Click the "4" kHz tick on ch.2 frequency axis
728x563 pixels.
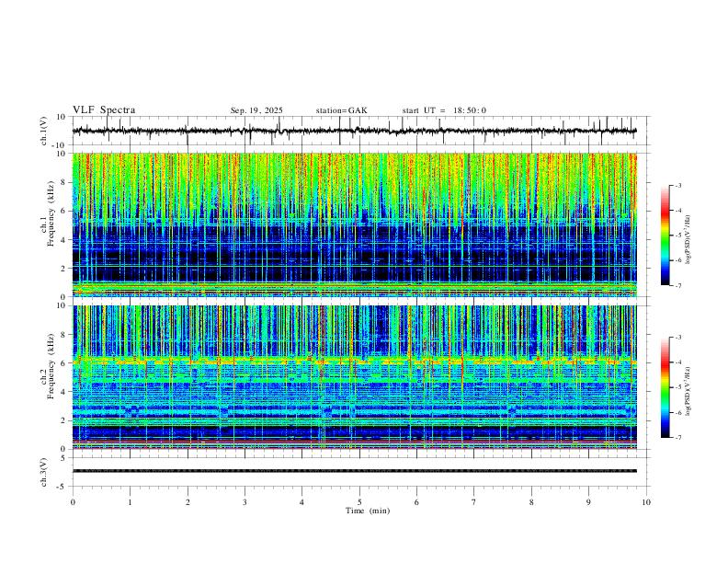pos(64,392)
